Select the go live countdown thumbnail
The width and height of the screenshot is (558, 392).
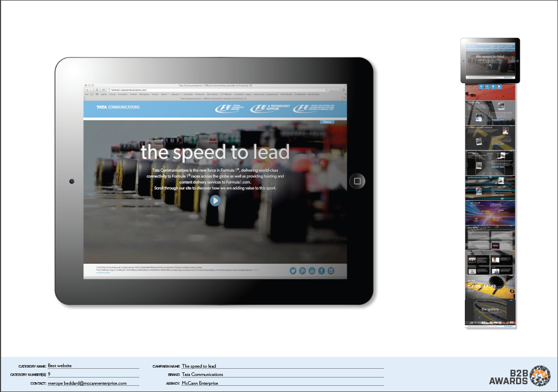(490, 287)
